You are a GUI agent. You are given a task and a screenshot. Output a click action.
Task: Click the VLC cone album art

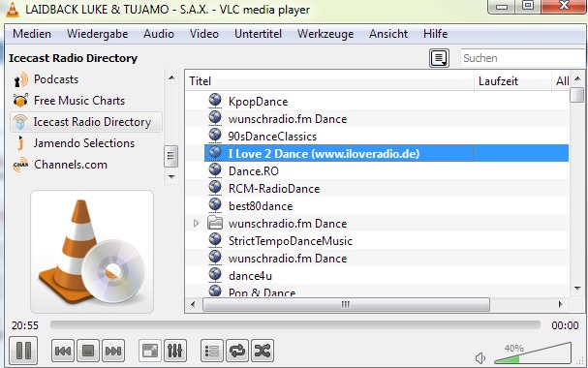click(x=92, y=252)
